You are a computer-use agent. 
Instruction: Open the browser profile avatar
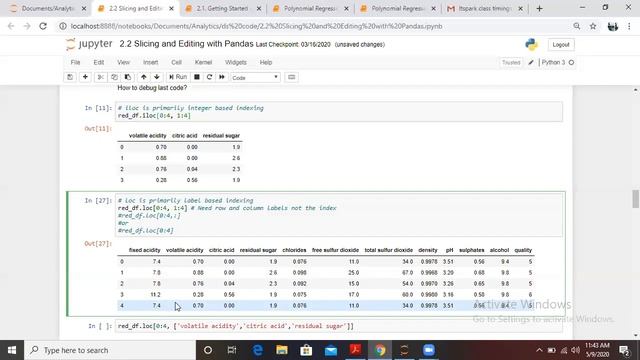click(612, 27)
